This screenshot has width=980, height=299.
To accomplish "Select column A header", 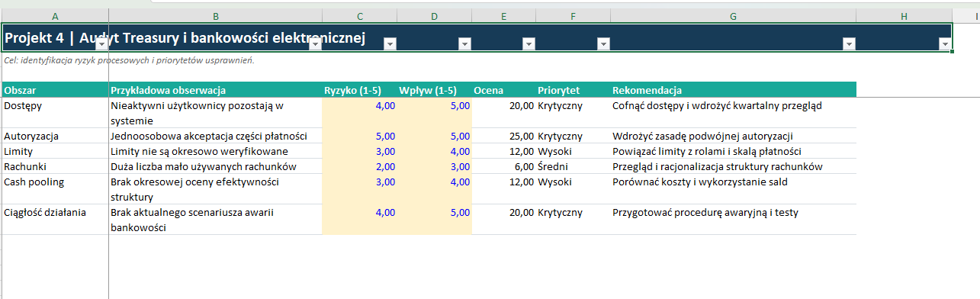I will [x=55, y=15].
